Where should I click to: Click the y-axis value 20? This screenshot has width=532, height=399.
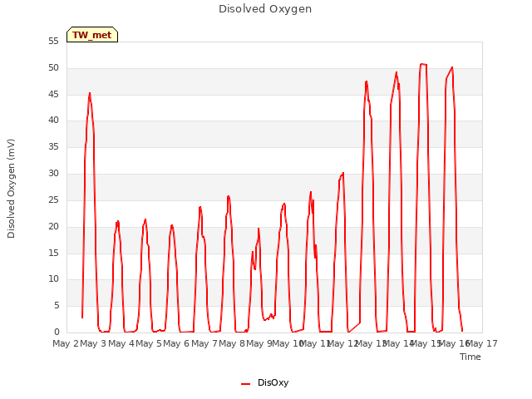coord(53,227)
